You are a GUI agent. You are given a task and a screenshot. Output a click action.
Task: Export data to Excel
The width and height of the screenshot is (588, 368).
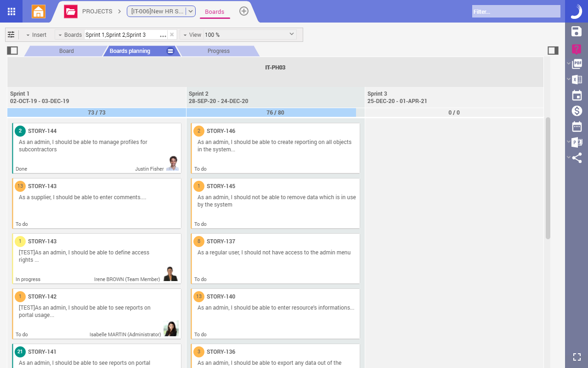point(577,79)
